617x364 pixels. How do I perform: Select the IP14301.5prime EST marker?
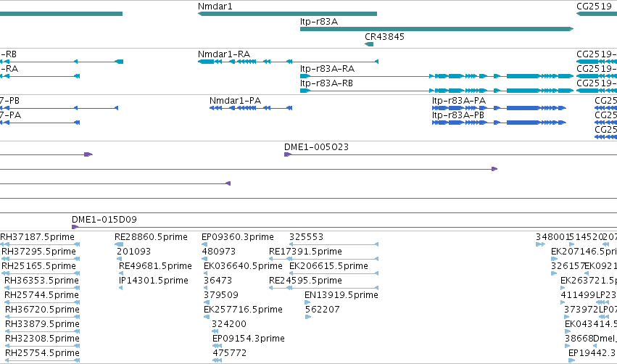click(x=121, y=288)
